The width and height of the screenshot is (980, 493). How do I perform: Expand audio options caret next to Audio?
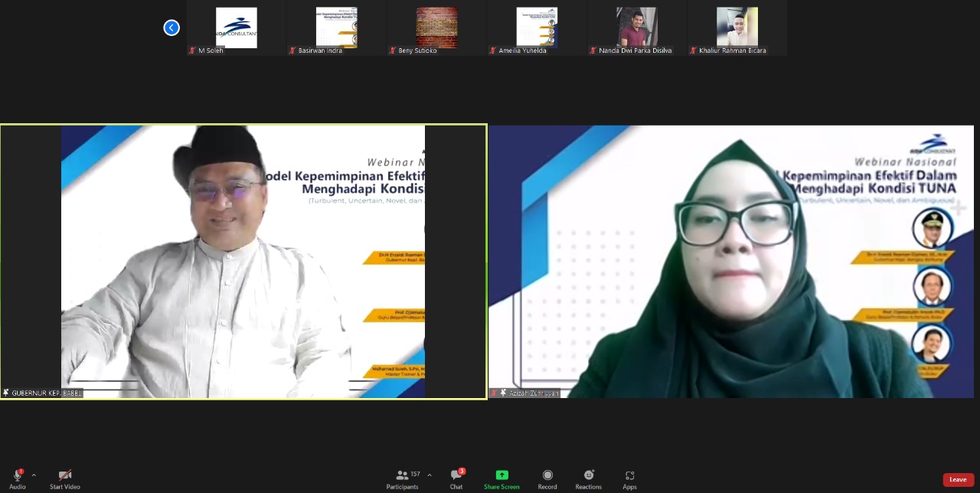pyautogui.click(x=34, y=475)
